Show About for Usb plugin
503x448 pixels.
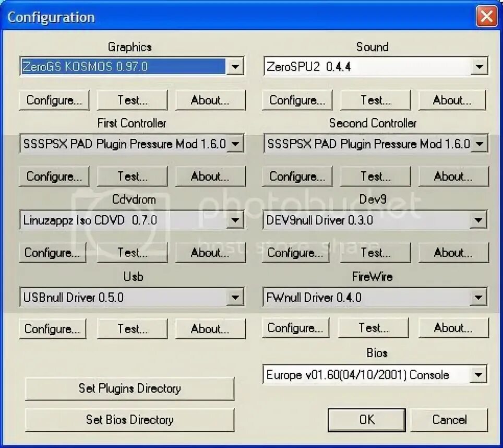click(x=210, y=328)
